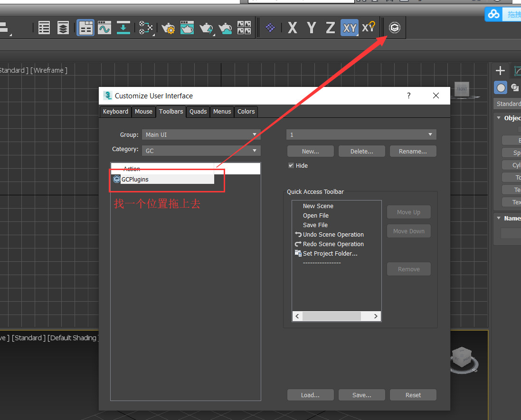Toggle the XY axis constraint button
This screenshot has height=420, width=521.
(x=349, y=28)
